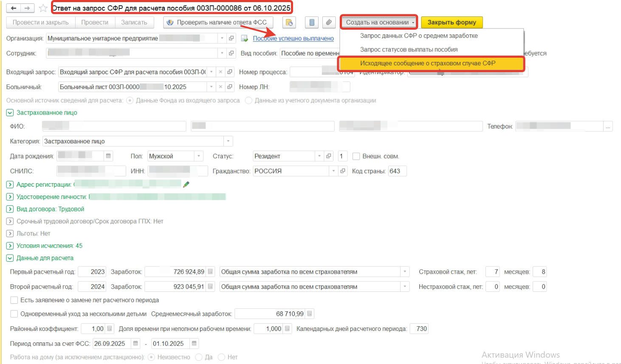Click the paperclip attached files icon
Viewport: 621px width, 364px height.
click(329, 22)
